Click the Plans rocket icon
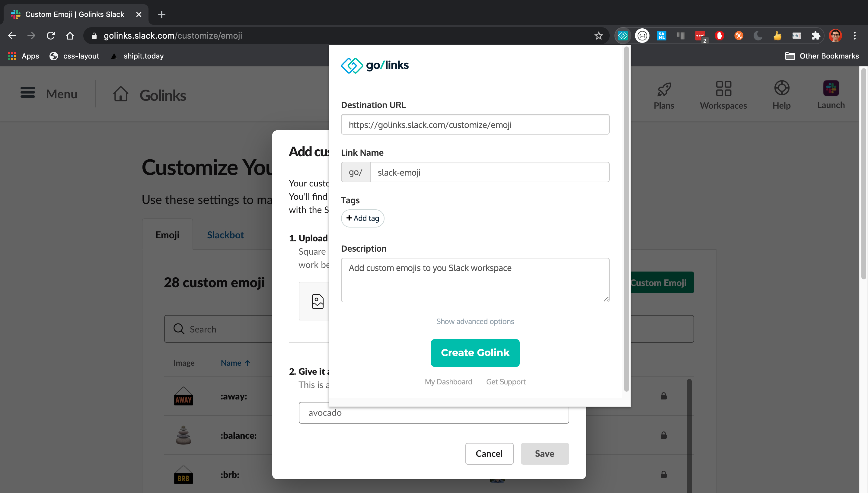Image resolution: width=868 pixels, height=493 pixels. click(664, 89)
